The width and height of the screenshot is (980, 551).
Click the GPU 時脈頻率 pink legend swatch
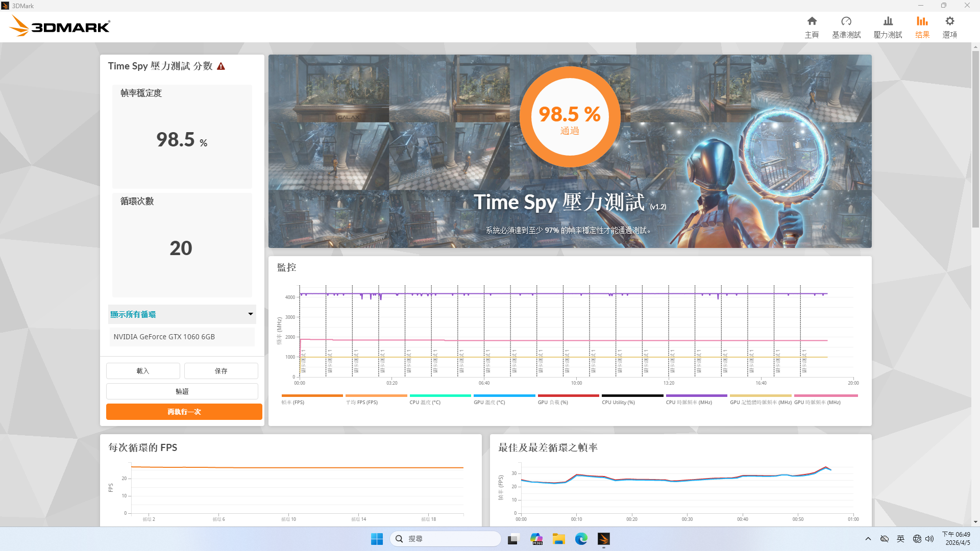coord(825,395)
